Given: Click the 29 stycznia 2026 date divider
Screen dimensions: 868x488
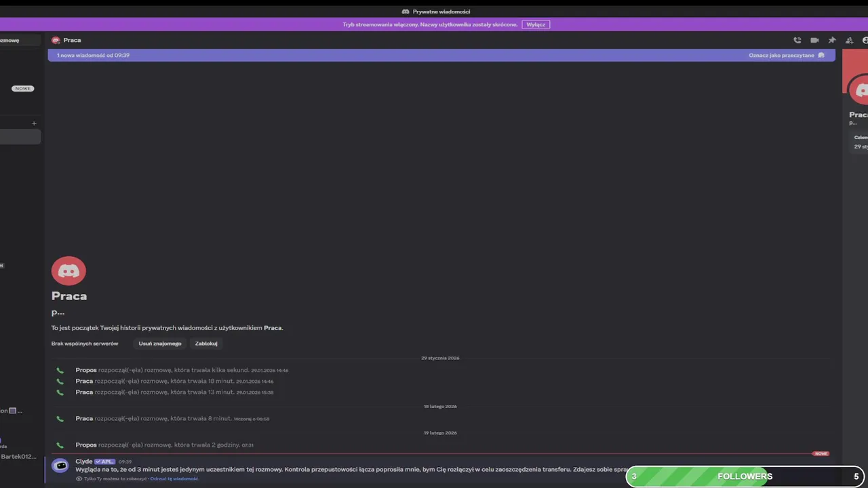Looking at the screenshot, I should point(440,358).
